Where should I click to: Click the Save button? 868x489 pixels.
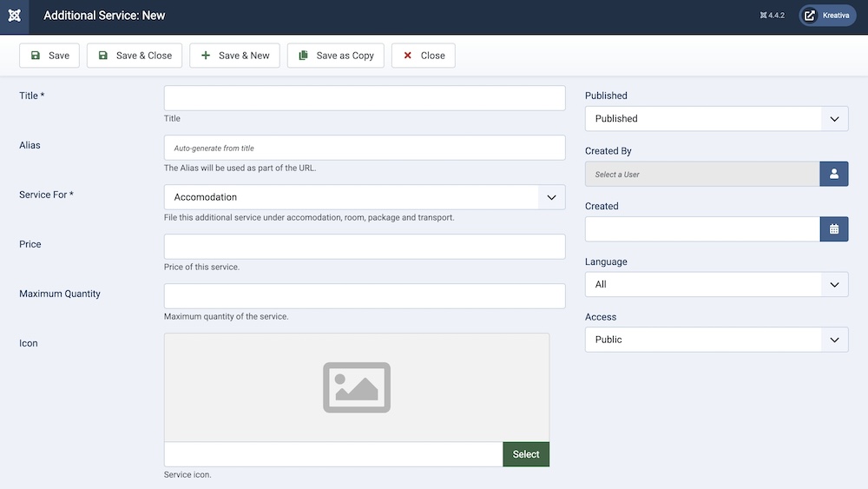click(49, 56)
